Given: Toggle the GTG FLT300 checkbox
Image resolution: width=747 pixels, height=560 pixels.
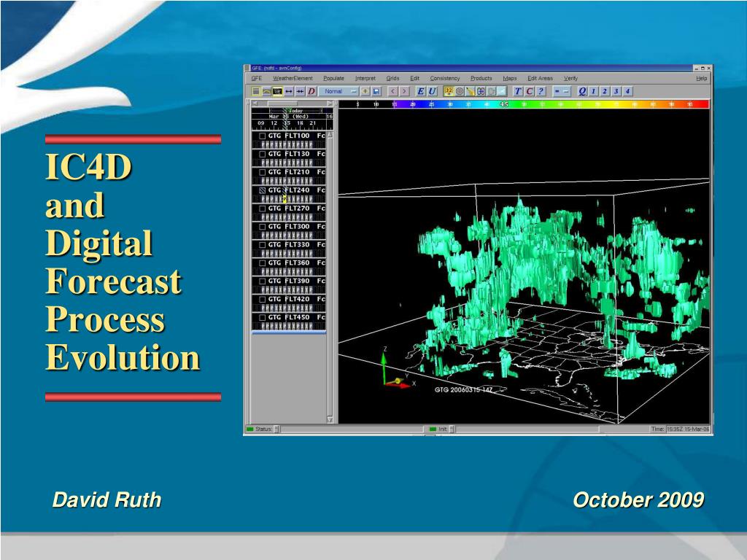Looking at the screenshot, I should [x=262, y=227].
